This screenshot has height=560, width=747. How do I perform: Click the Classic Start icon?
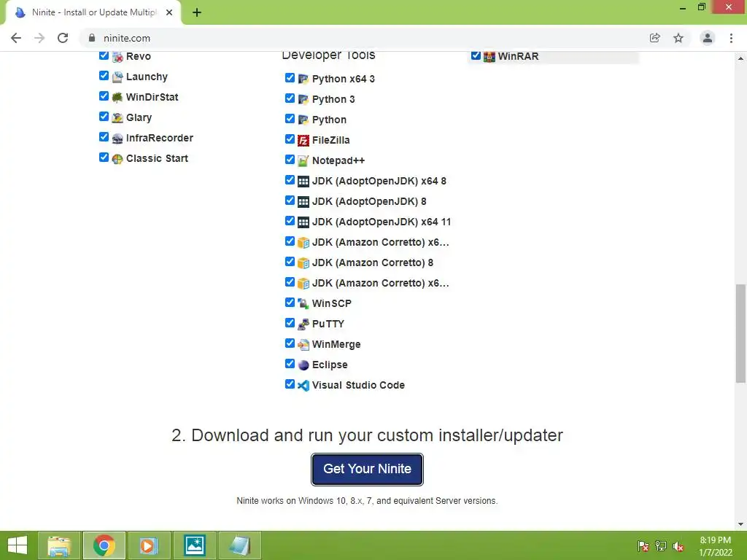tap(117, 159)
